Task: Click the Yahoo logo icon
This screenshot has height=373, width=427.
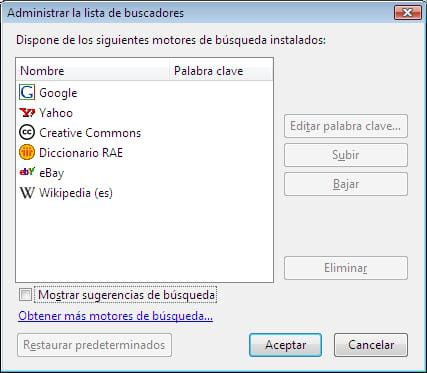Action: [27, 113]
